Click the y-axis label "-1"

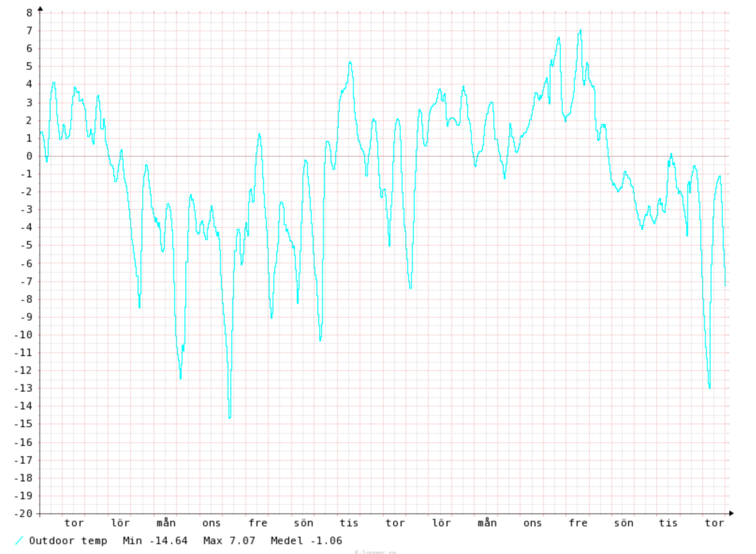26,174
